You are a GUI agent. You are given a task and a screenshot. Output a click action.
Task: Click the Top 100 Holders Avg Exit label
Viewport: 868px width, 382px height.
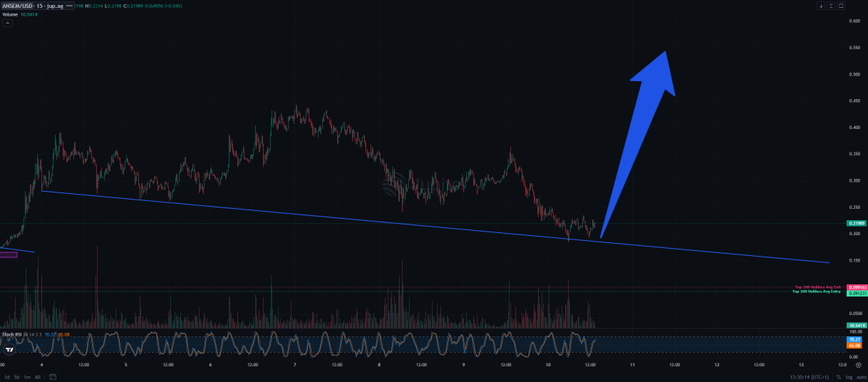point(818,287)
